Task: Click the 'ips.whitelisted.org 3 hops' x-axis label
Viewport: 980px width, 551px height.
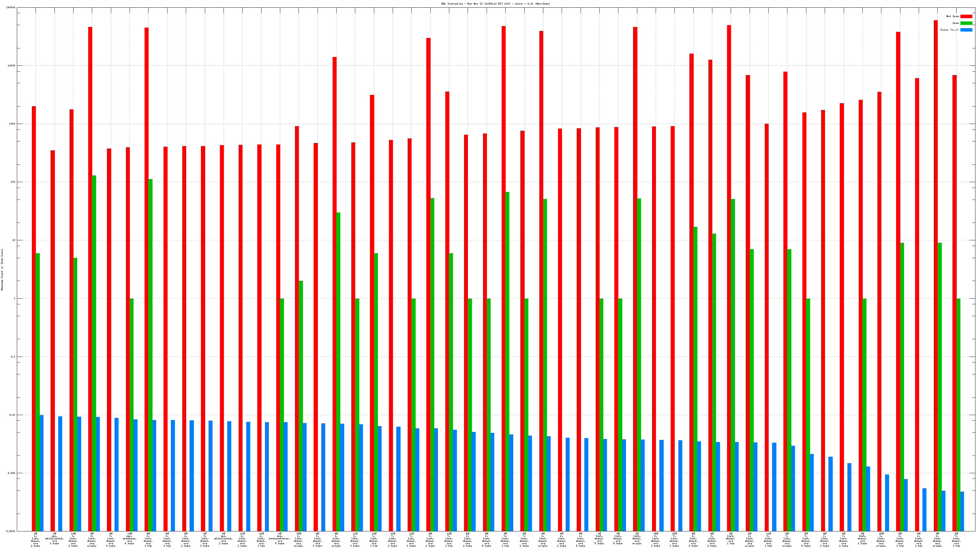Action: point(55,538)
